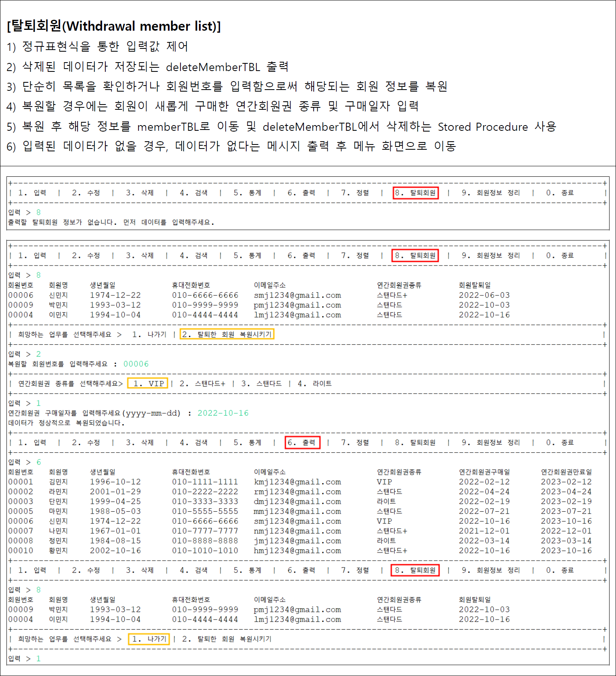
Task: Click phone number '010-7777-7777'
Action: pos(205,531)
